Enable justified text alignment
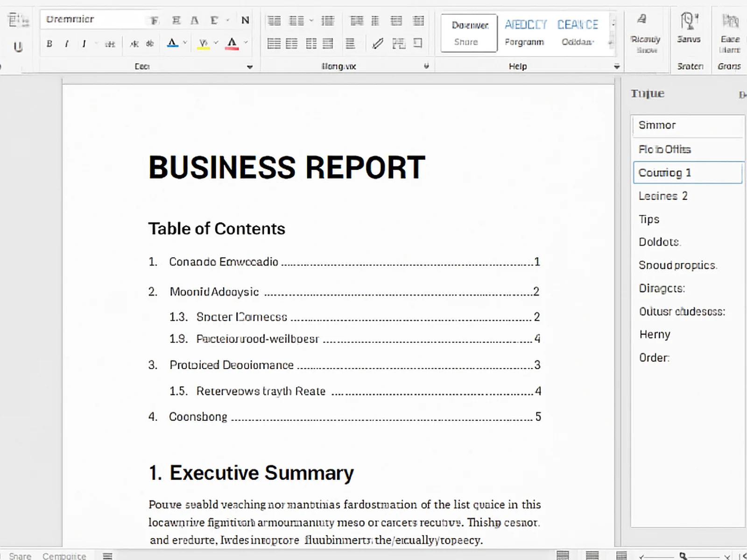747x560 pixels. [x=328, y=43]
